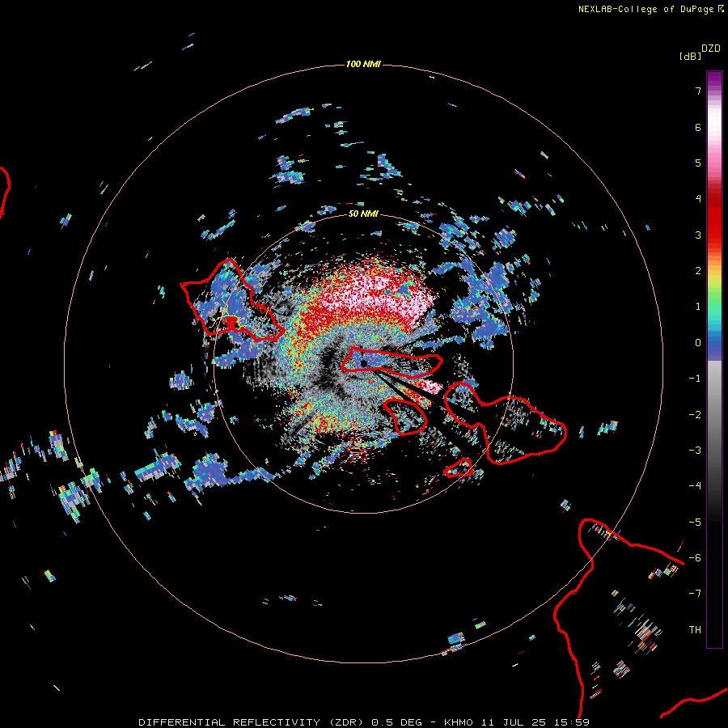Click the -6 dB label on the color scale
Viewport: 728px width, 728px height.
[695, 558]
